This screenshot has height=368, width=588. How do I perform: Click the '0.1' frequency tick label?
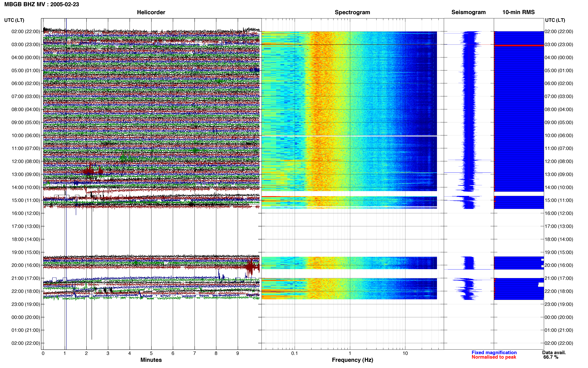click(x=295, y=353)
